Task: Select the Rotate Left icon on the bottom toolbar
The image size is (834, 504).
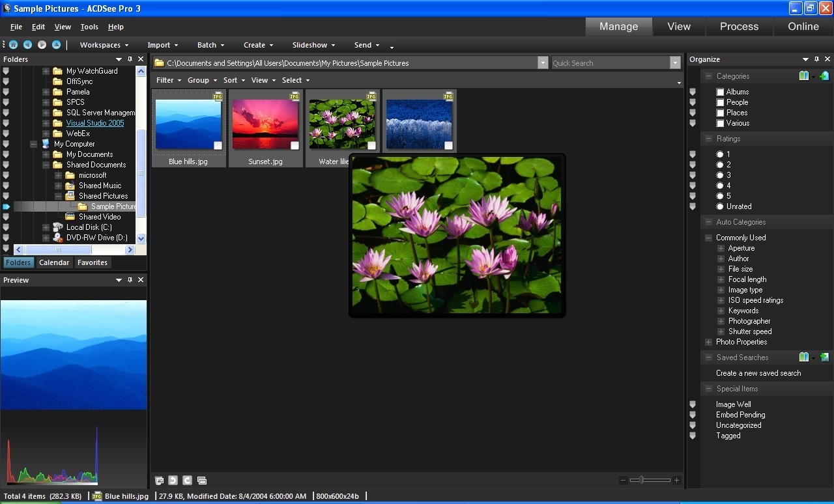Action: (173, 481)
